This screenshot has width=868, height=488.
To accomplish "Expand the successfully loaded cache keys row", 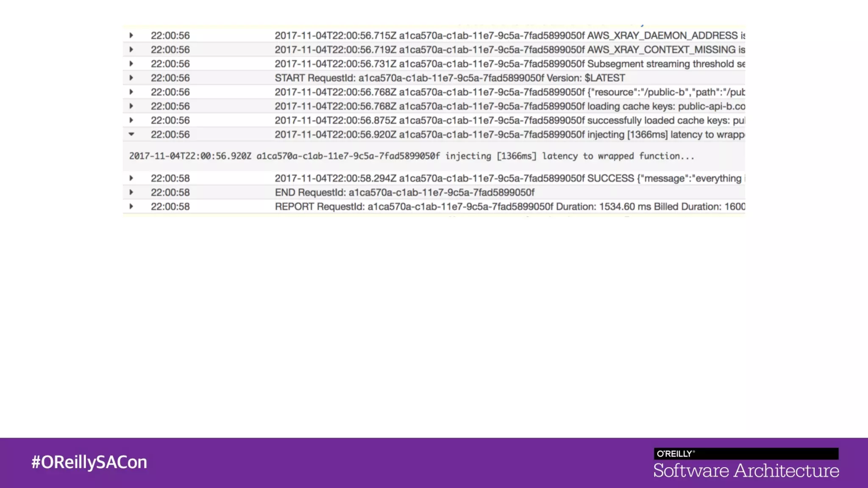I will click(x=131, y=120).
